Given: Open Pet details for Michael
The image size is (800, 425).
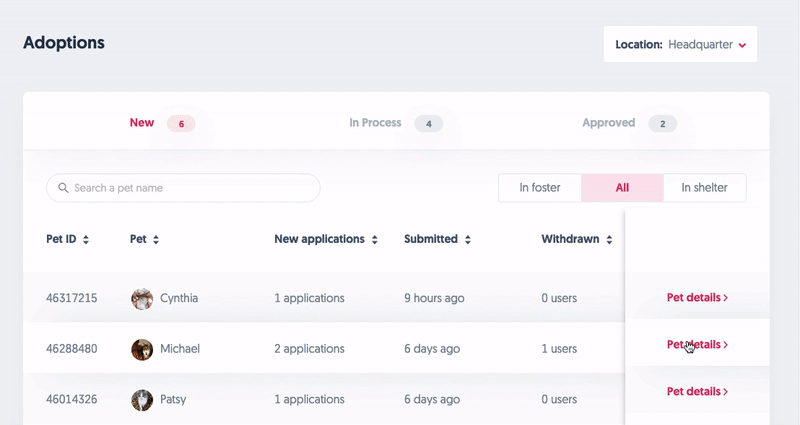Looking at the screenshot, I should click(x=697, y=344).
